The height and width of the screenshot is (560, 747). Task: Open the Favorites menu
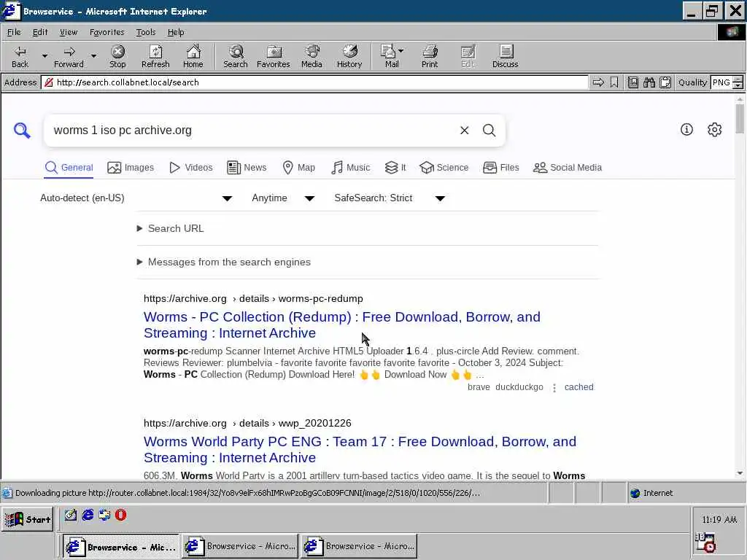(107, 32)
